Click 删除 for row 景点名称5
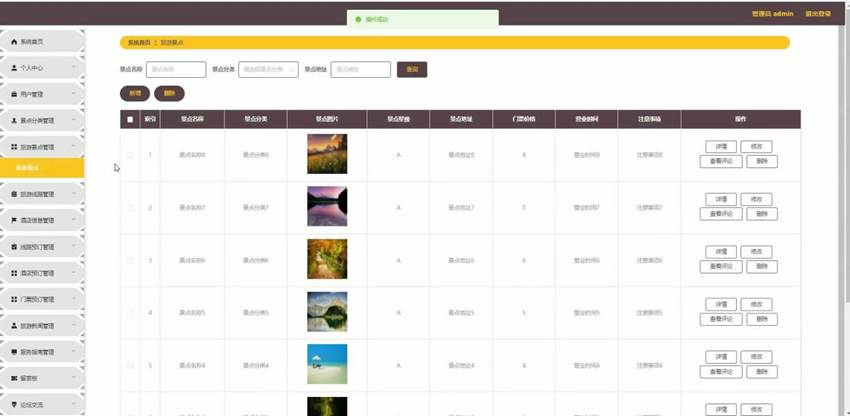This screenshot has height=416, width=850. click(x=762, y=319)
